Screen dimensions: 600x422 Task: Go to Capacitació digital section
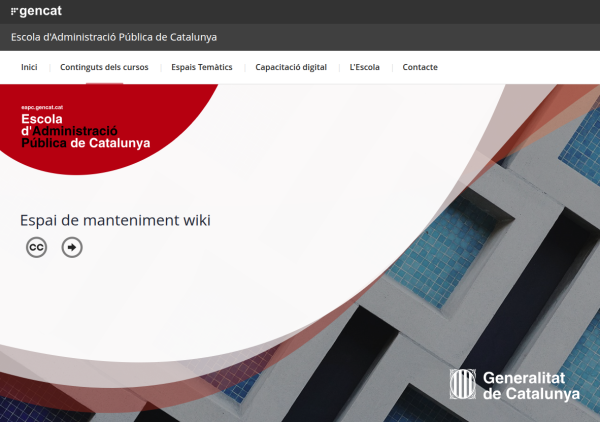click(291, 67)
